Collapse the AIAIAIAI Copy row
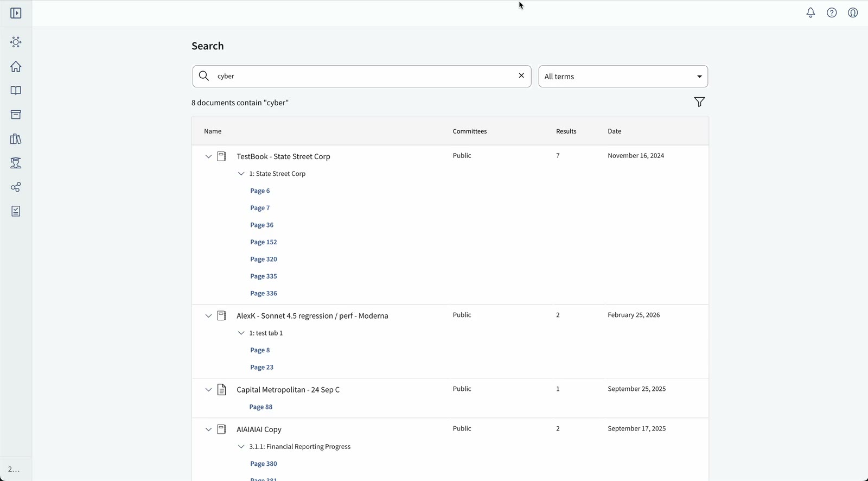The height and width of the screenshot is (481, 868). [x=208, y=429]
